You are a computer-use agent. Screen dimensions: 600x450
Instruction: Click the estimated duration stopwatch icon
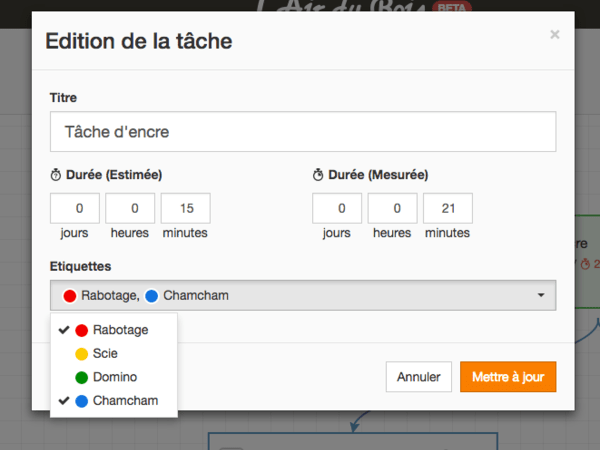pyautogui.click(x=56, y=174)
